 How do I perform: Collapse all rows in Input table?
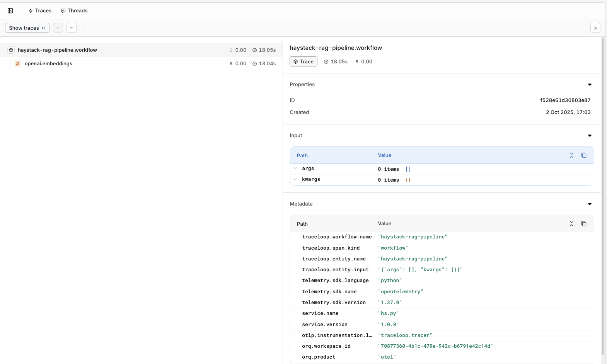coord(571,155)
